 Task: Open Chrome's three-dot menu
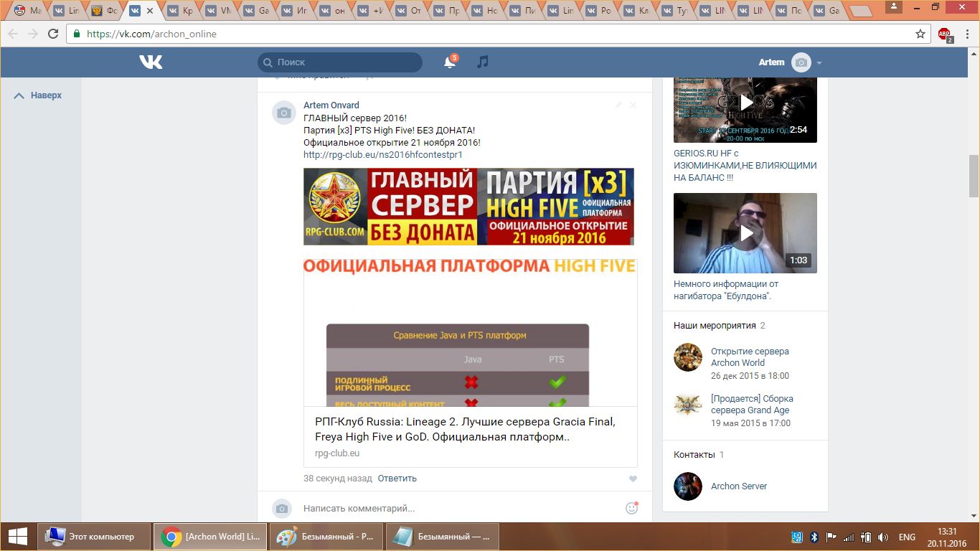click(x=967, y=34)
